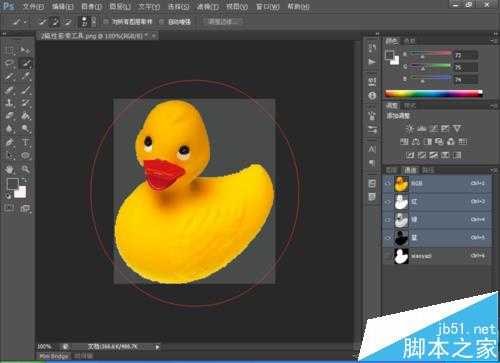Select the Clone Stamp tool
The height and width of the screenshot is (363, 500).
(10, 103)
